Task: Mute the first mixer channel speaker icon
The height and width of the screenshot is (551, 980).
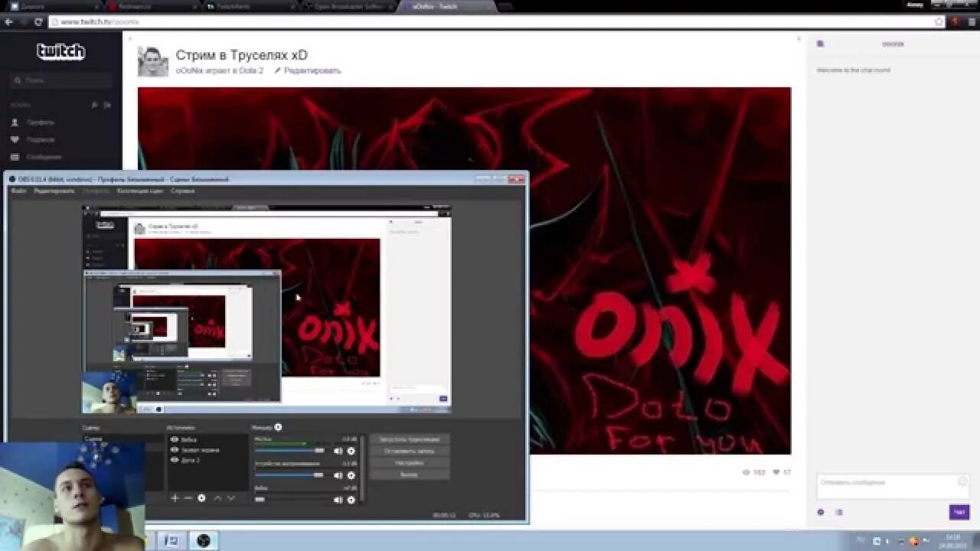Action: [x=338, y=451]
